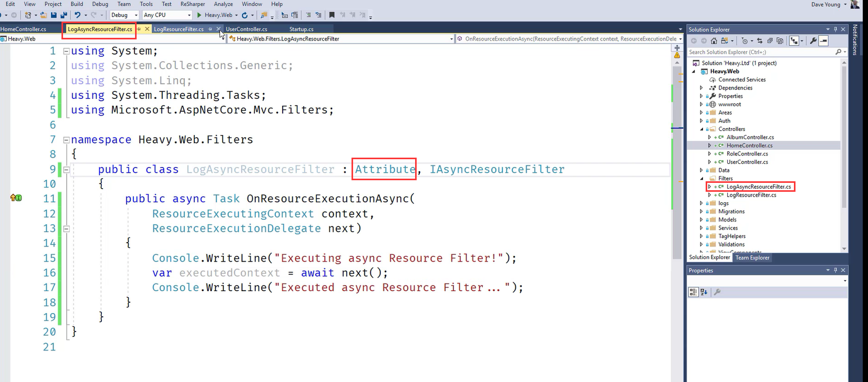The image size is (868, 382).
Task: Click the Categorized icon in Properties panel
Action: [x=694, y=292]
